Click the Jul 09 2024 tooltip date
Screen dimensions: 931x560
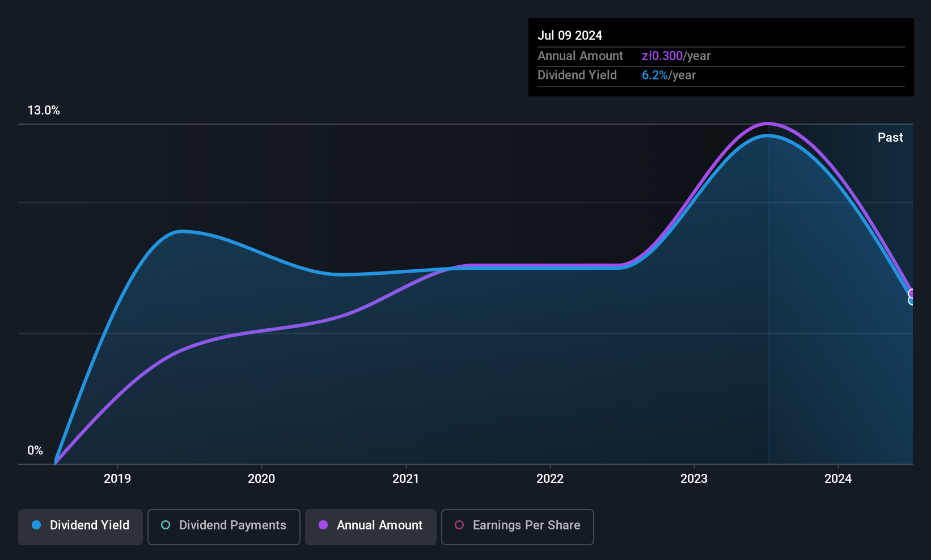tap(570, 35)
